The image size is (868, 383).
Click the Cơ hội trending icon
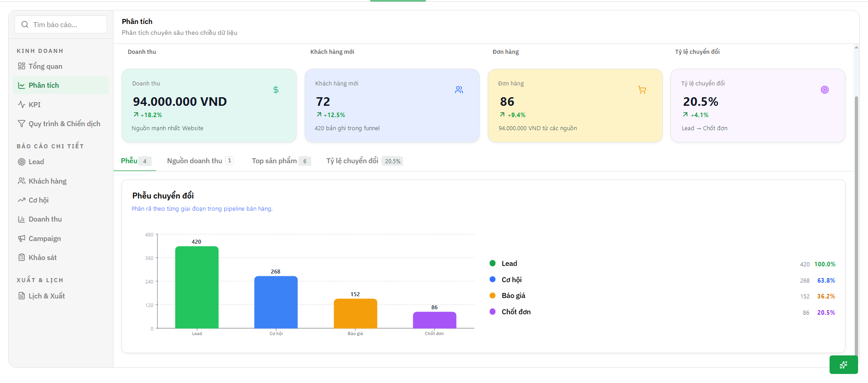click(x=22, y=200)
